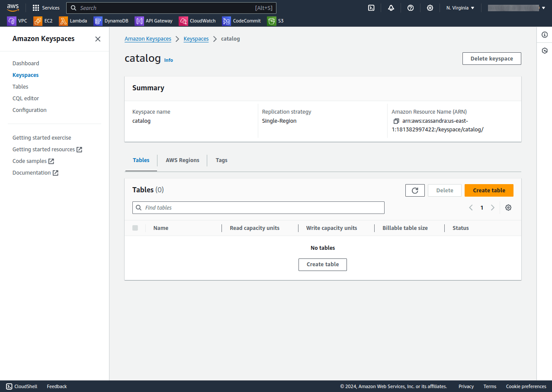Open the account menu dropdown
The width and height of the screenshot is (552, 392).
(517, 8)
